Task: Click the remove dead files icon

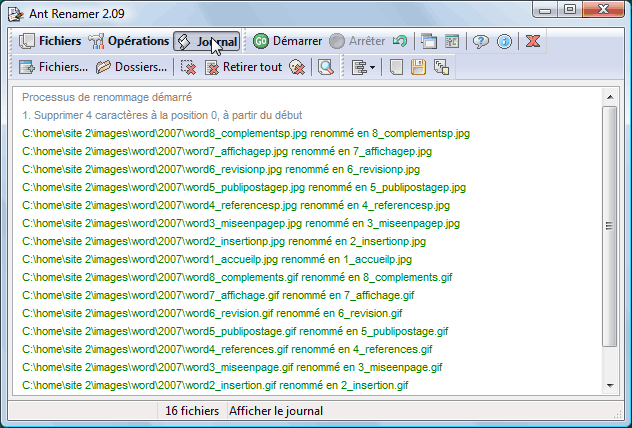Action: 297,67
